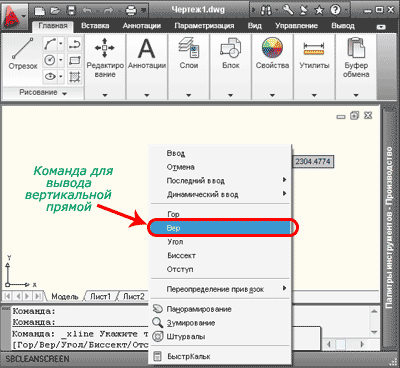Open БыстрКальк from context menu
The image size is (400, 368).
click(x=220, y=356)
